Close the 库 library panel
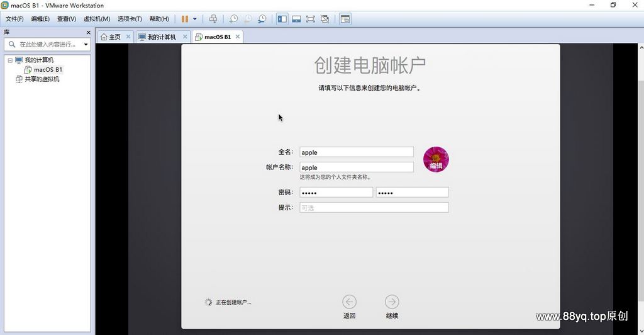 88,32
